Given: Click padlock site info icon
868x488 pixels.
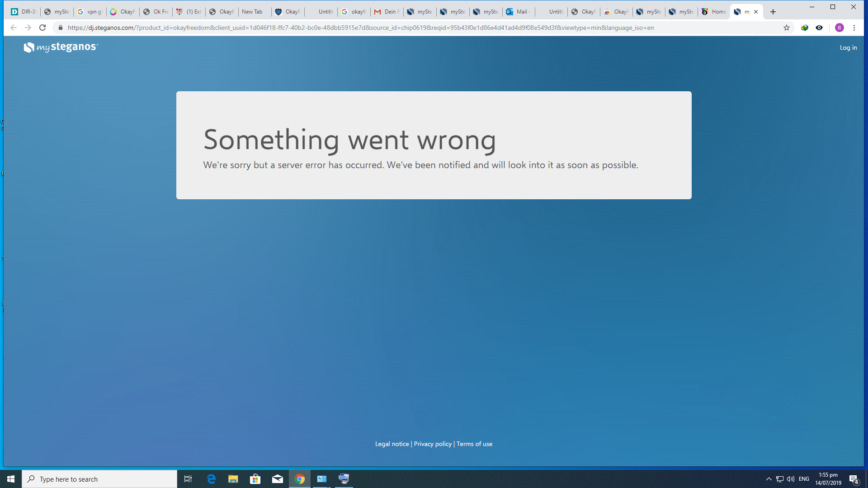Looking at the screenshot, I should (x=61, y=28).
